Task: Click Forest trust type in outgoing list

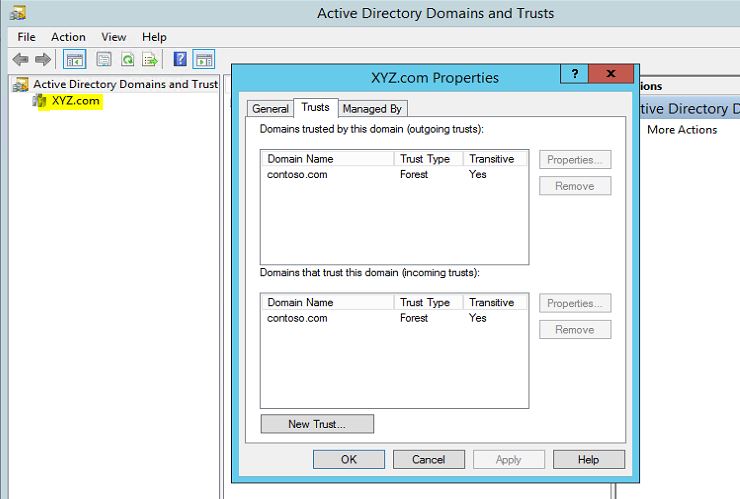Action: [x=414, y=174]
